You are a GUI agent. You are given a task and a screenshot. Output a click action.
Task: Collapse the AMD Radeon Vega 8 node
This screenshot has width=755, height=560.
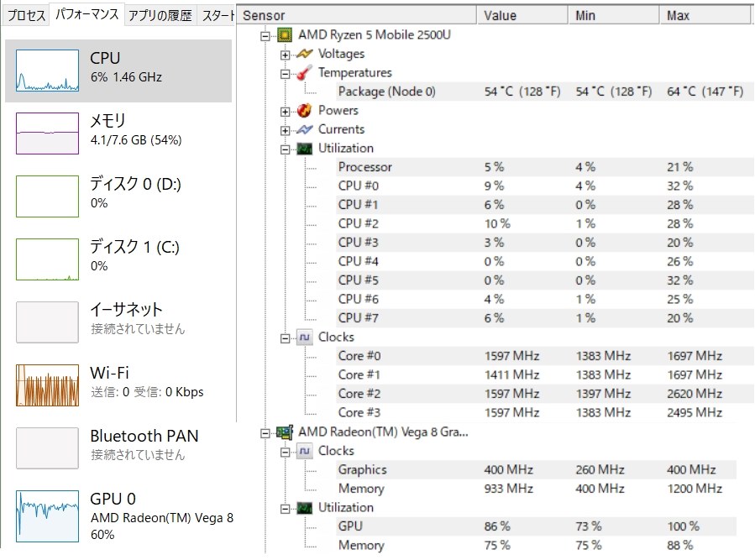265,433
